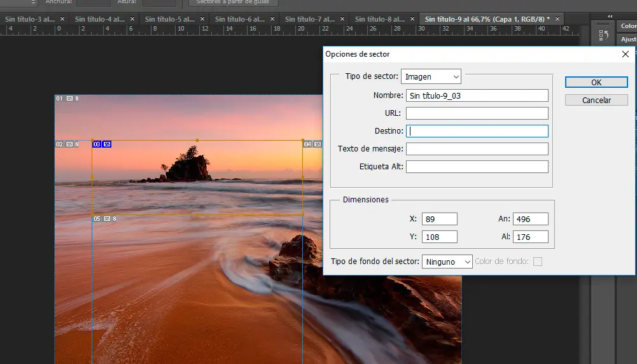This screenshot has width=637, height=364.
Task: Click the collapsed panel icon beside Color
Action: click(x=603, y=36)
